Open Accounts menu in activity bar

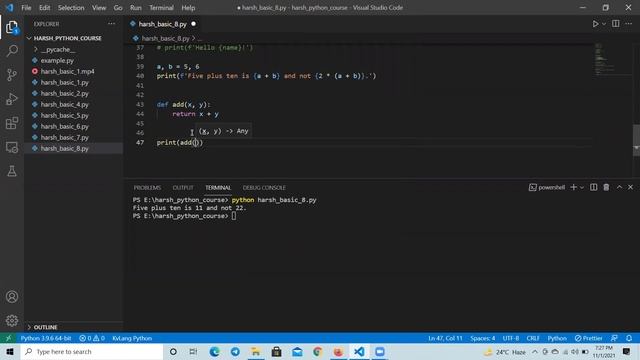(x=12, y=297)
